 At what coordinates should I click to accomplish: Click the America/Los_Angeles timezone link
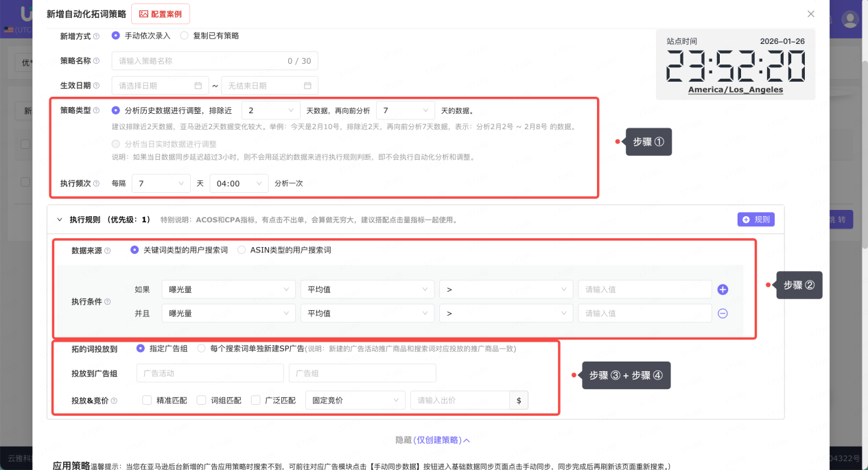(736, 90)
